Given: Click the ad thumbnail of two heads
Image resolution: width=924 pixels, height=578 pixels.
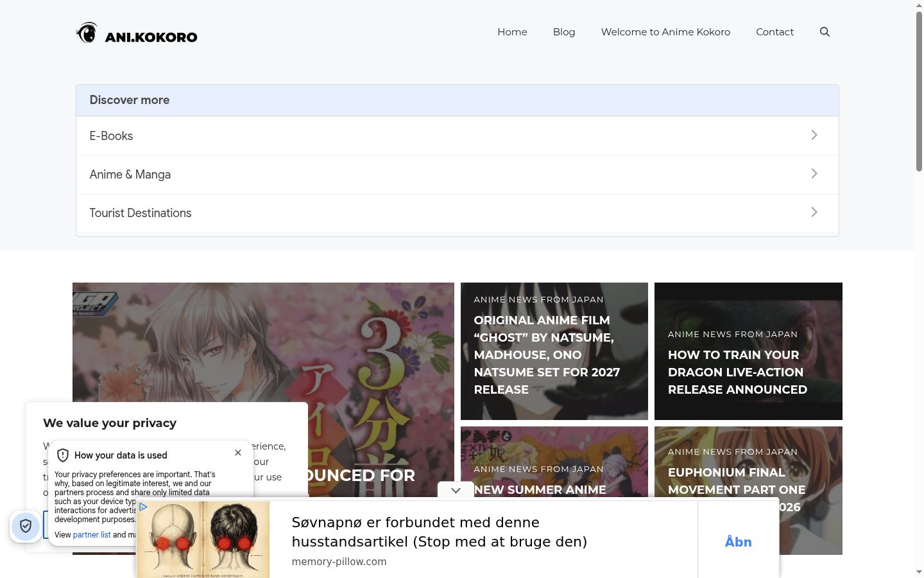Looking at the screenshot, I should pos(203,539).
